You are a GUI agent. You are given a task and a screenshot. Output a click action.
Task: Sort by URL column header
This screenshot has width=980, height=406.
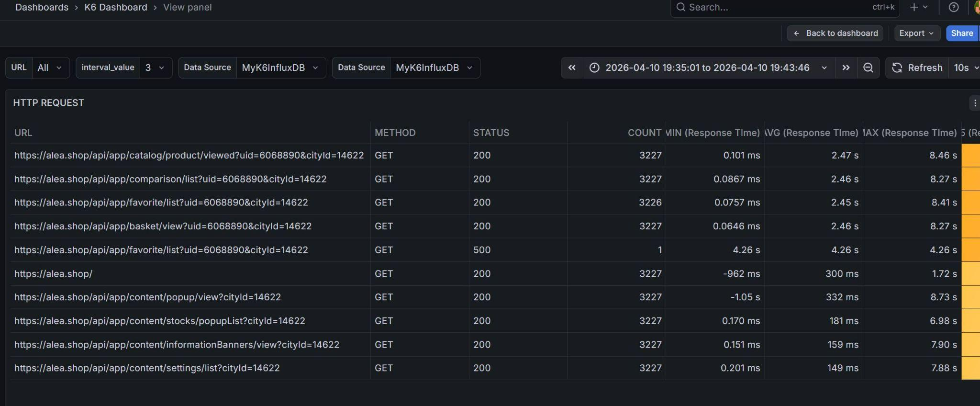tap(23, 133)
